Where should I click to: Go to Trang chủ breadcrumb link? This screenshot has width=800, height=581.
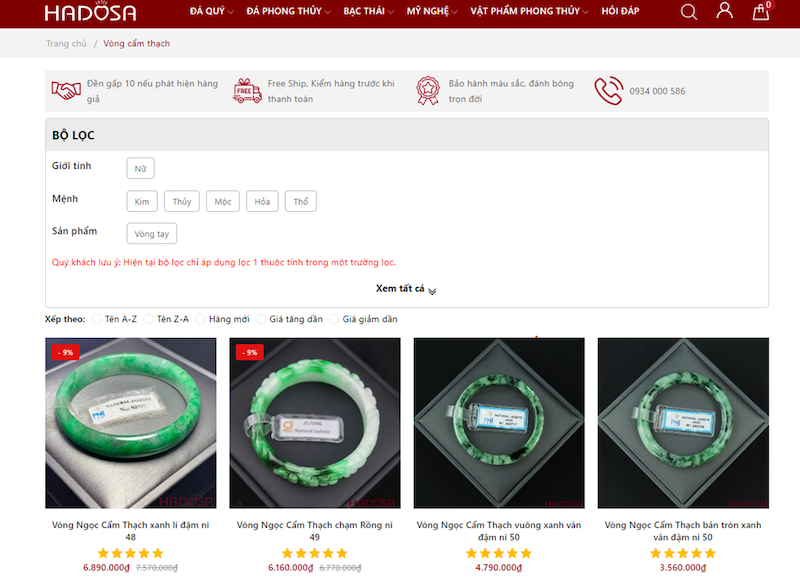(66, 44)
